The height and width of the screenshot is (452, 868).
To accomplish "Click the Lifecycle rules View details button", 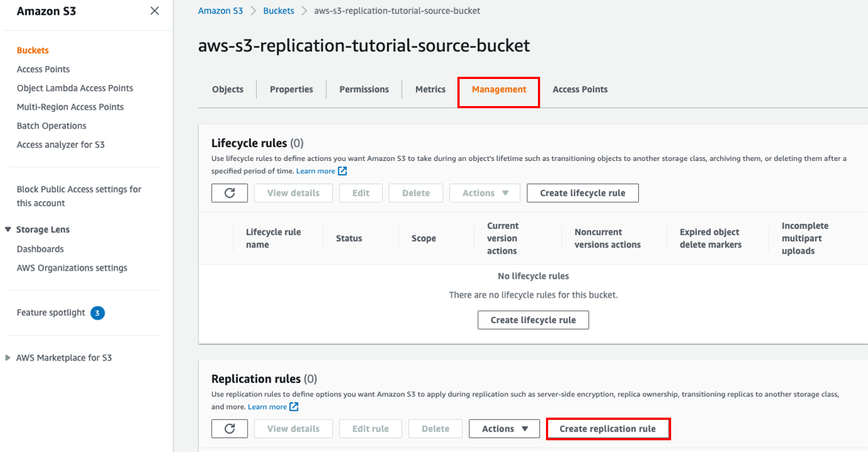I will coord(293,193).
